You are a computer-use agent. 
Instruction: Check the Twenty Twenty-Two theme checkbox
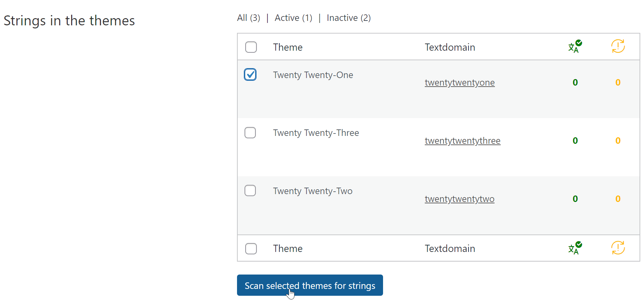[x=250, y=191]
